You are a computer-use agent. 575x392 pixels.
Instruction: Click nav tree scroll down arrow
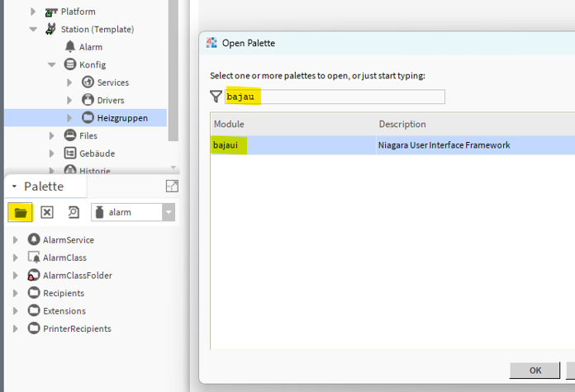(x=173, y=168)
